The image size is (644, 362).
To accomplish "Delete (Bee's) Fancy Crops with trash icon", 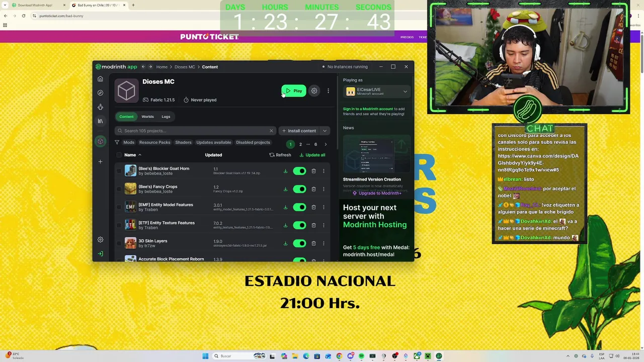I will coord(313,189).
